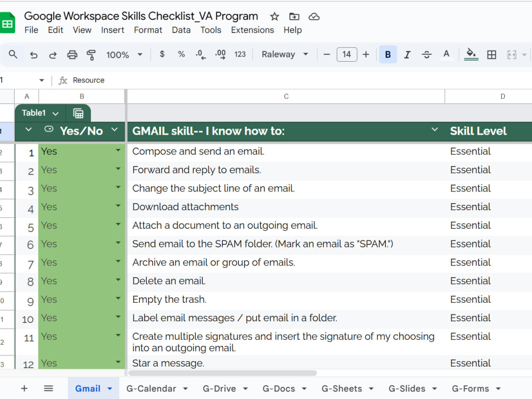Click the Redo arrow icon
Viewport: 532px width, 399px height.
click(53, 55)
